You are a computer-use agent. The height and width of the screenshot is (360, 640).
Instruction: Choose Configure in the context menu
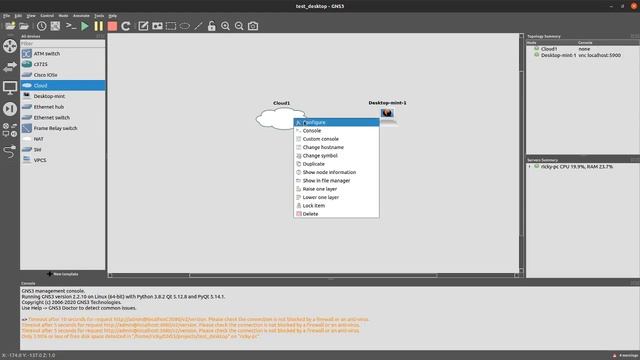click(336, 122)
